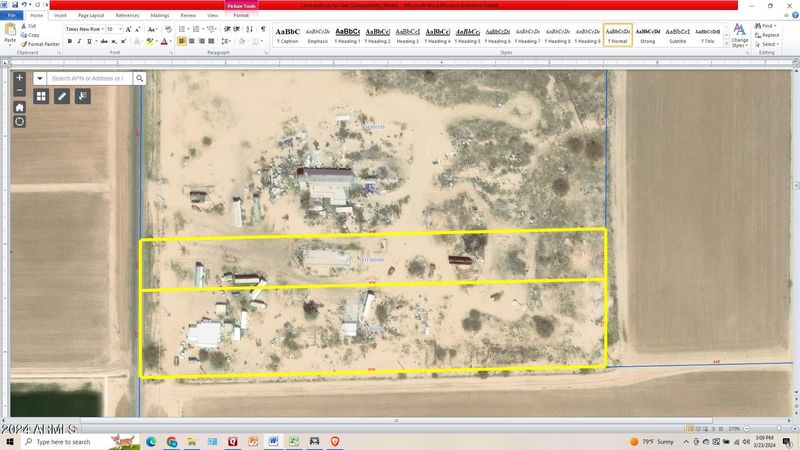Toggle show paragraph marks
The image size is (800, 450).
(263, 30)
